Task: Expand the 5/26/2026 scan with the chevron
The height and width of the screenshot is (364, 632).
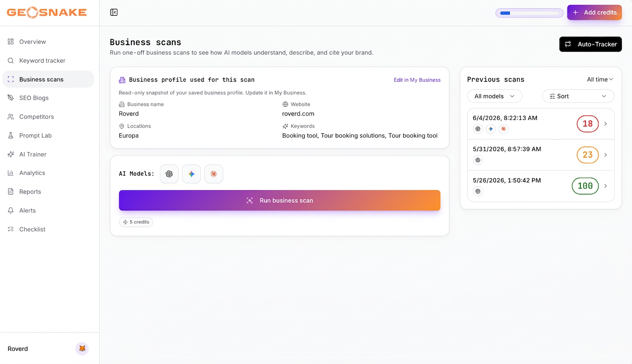Action: (x=606, y=186)
